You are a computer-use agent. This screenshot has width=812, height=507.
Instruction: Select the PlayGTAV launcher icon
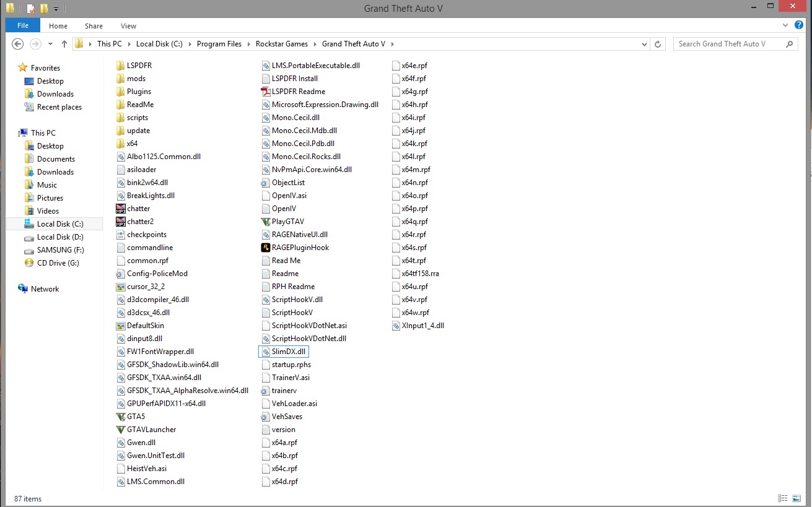click(266, 222)
